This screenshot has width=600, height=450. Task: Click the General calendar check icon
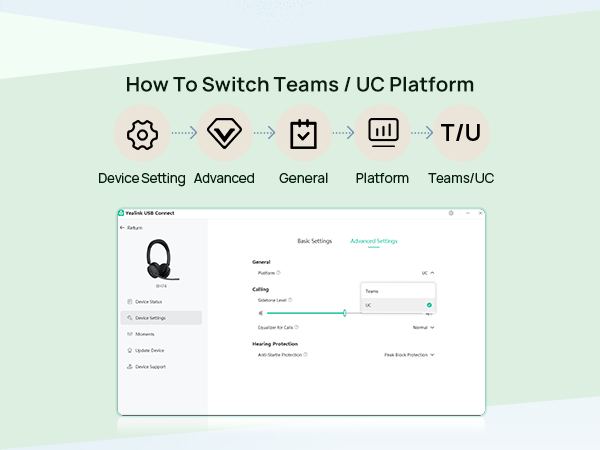[303, 134]
